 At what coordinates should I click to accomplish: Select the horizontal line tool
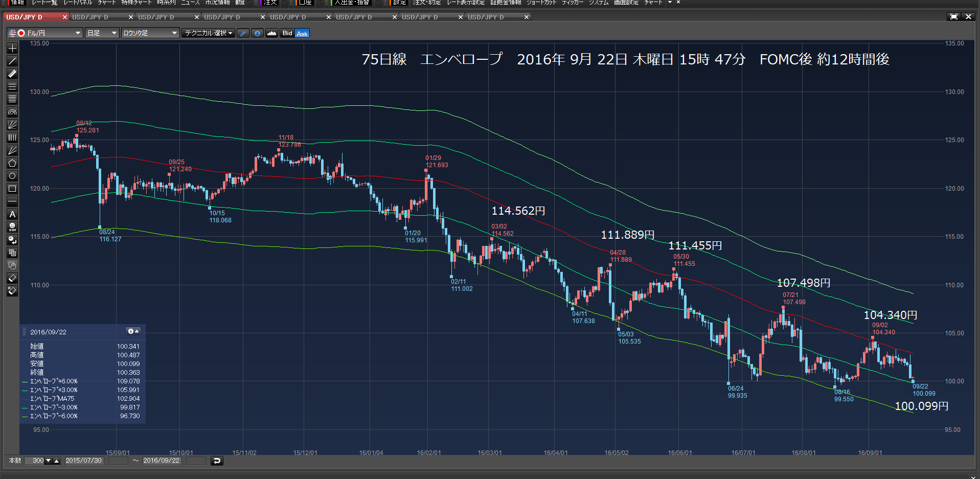[x=12, y=201]
